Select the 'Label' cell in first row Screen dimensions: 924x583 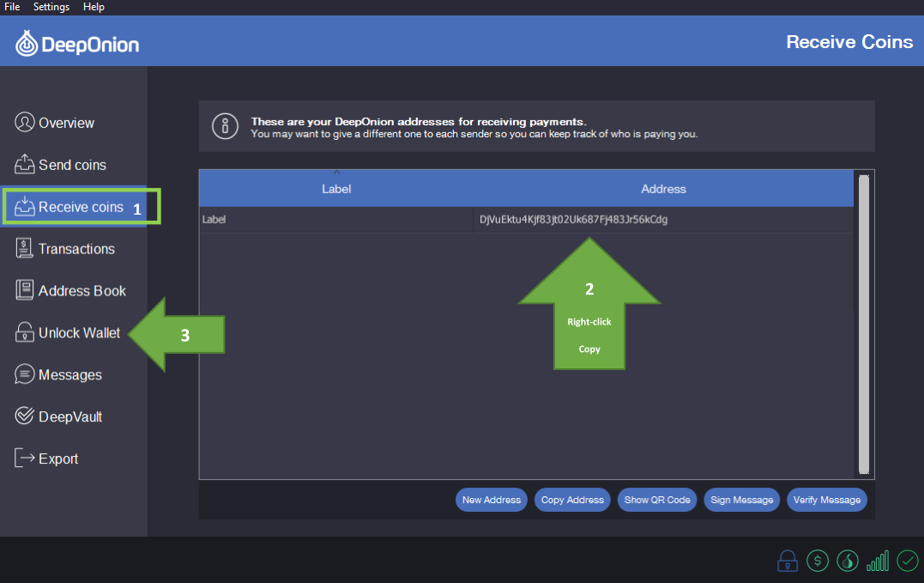(336, 219)
